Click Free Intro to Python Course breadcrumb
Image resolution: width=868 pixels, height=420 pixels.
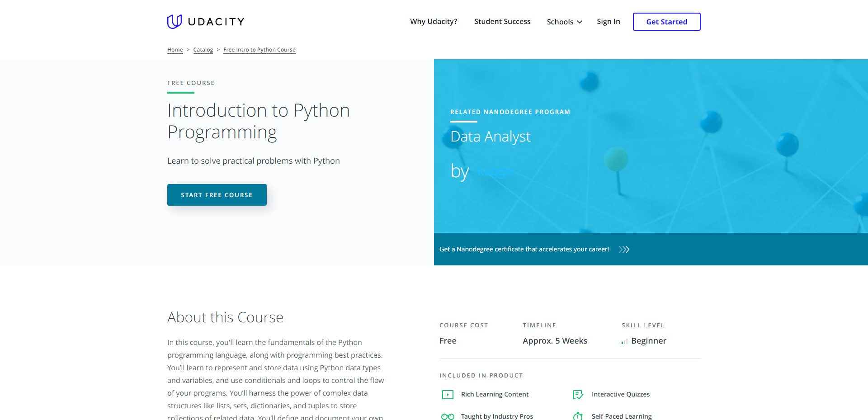coord(259,50)
